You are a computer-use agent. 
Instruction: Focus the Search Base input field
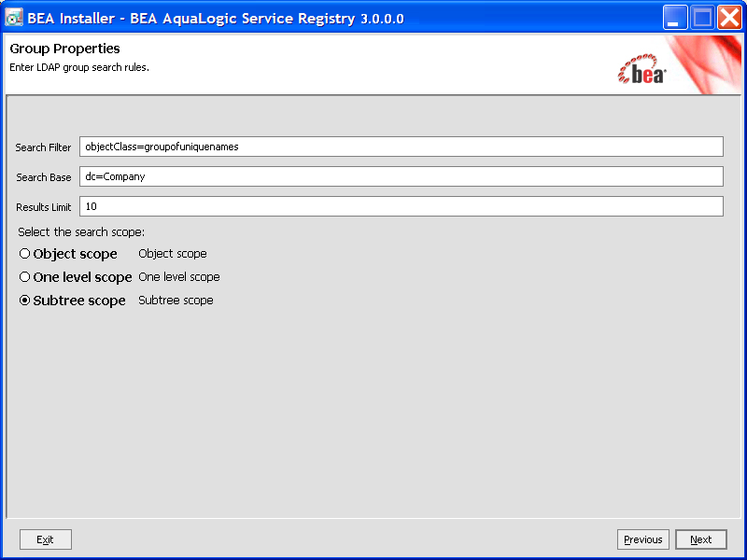402,176
